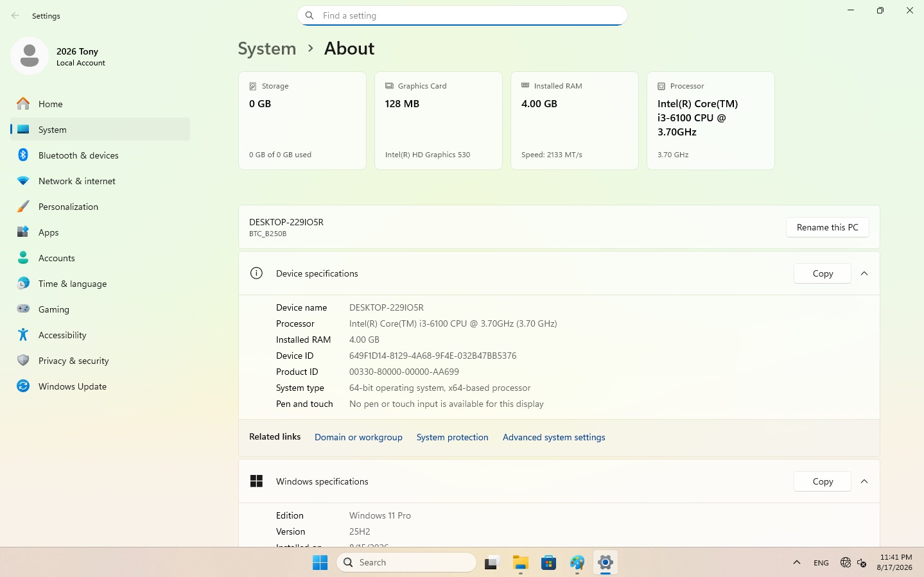Open Microsoft Store from the taskbar

548,562
